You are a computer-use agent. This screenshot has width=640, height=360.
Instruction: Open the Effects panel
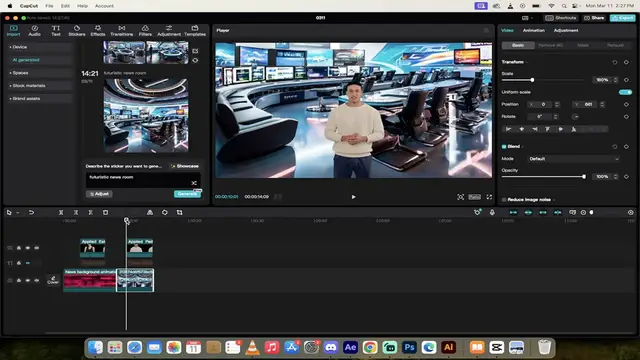pyautogui.click(x=98, y=31)
